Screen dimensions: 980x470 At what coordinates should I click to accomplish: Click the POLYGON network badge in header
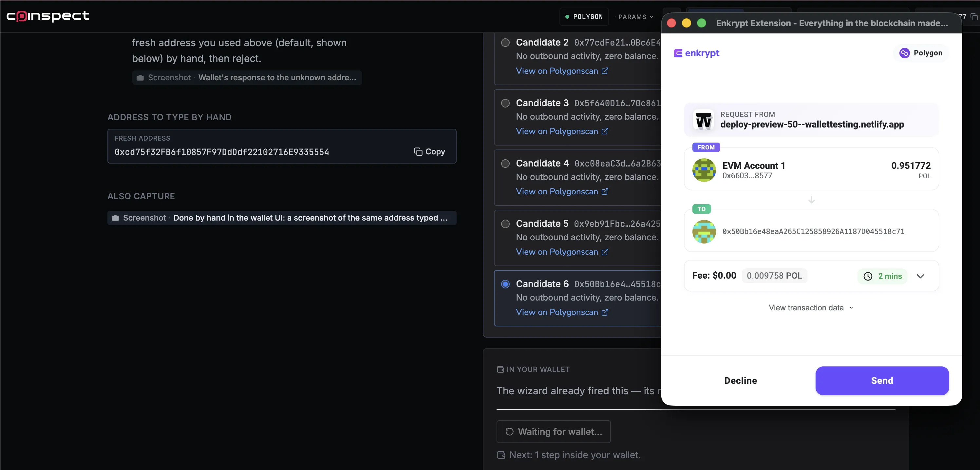click(x=584, y=17)
